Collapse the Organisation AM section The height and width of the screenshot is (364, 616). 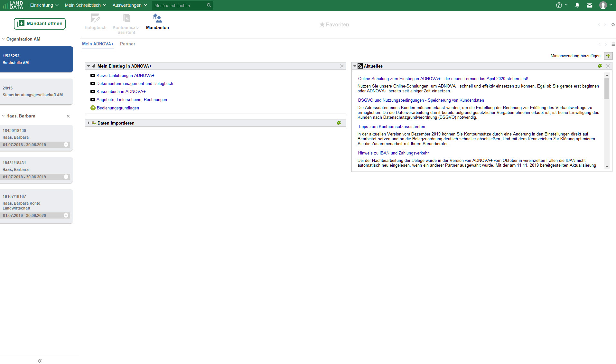(x=3, y=39)
